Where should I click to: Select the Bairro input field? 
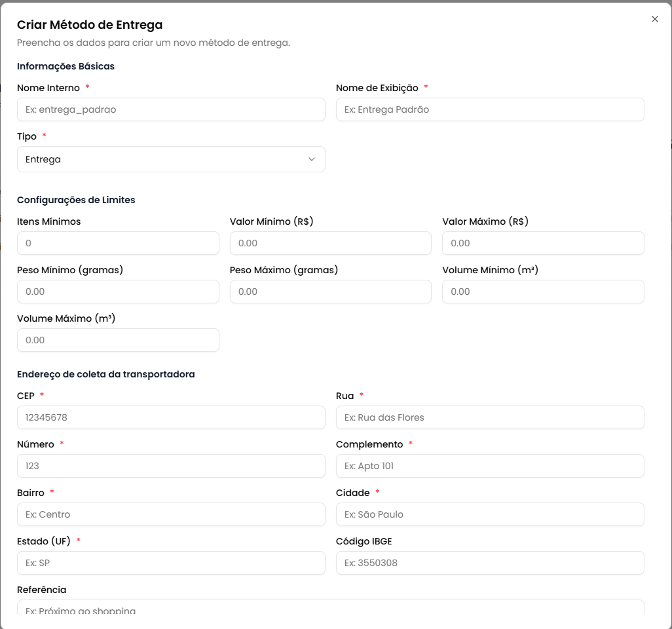pos(170,514)
